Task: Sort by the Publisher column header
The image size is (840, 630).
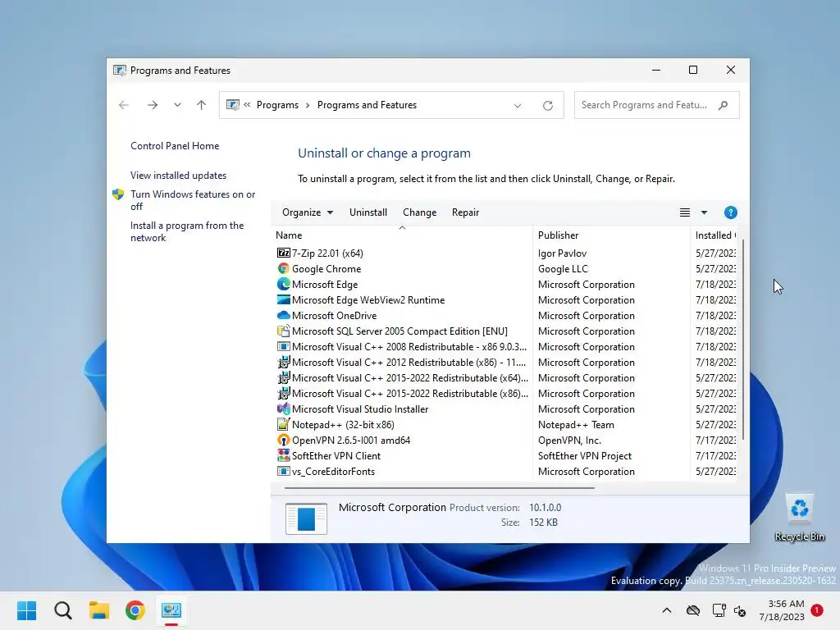Action: pos(611,235)
